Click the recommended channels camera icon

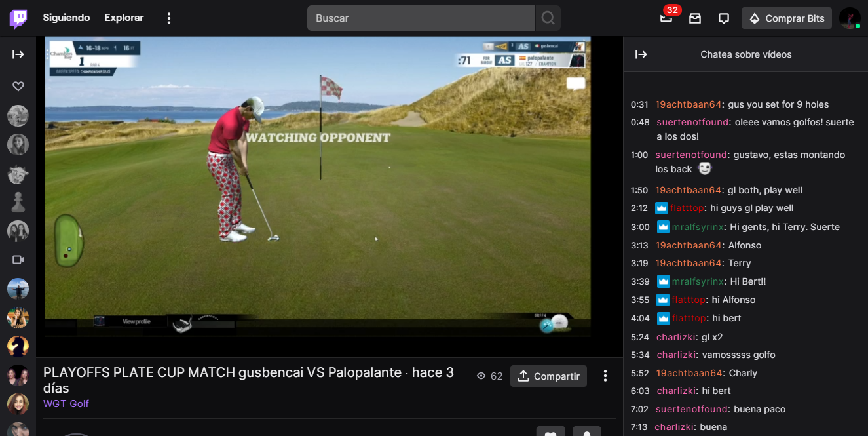click(x=18, y=260)
